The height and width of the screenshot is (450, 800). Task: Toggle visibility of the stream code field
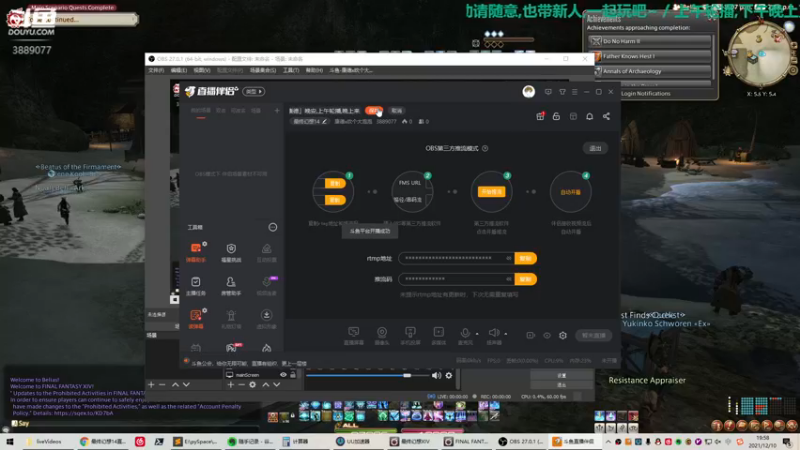point(508,279)
